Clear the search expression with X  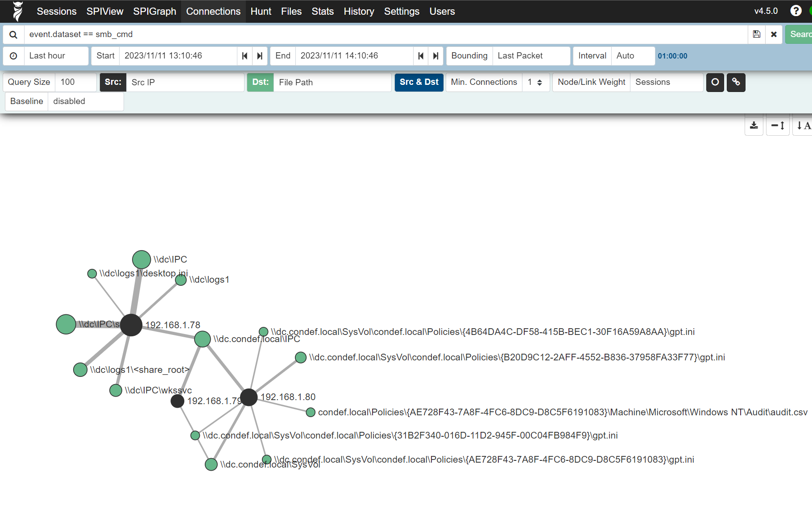click(x=774, y=34)
